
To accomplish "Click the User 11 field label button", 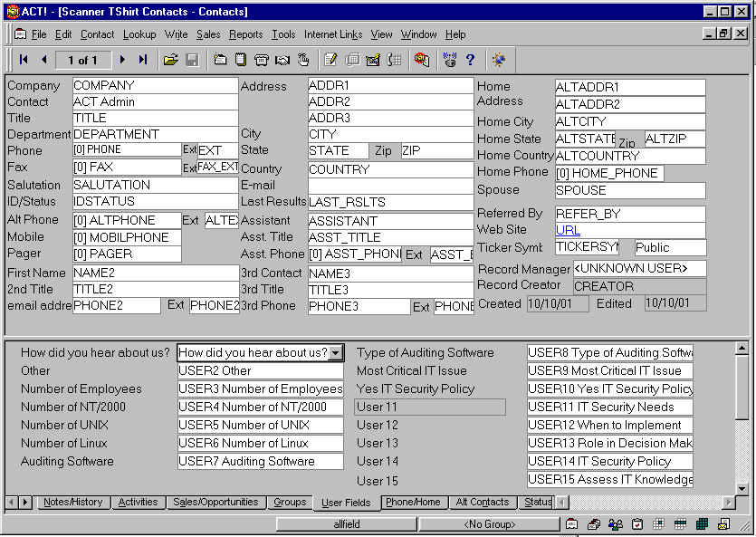I will (x=430, y=407).
